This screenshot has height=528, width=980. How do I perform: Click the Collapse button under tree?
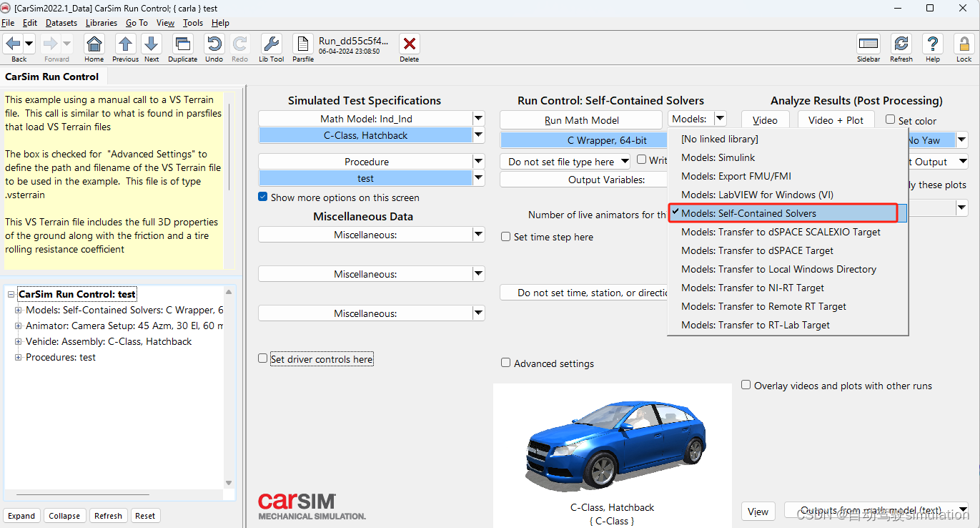[64, 516]
